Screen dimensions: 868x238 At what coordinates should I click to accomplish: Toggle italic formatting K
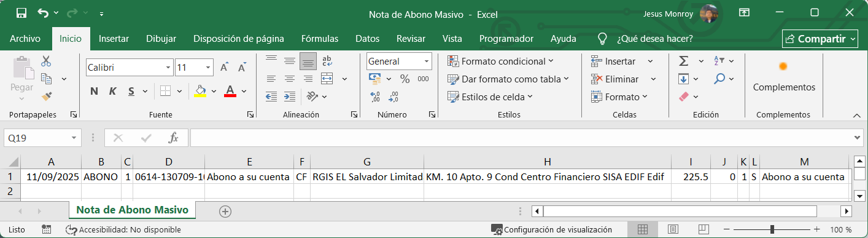112,91
